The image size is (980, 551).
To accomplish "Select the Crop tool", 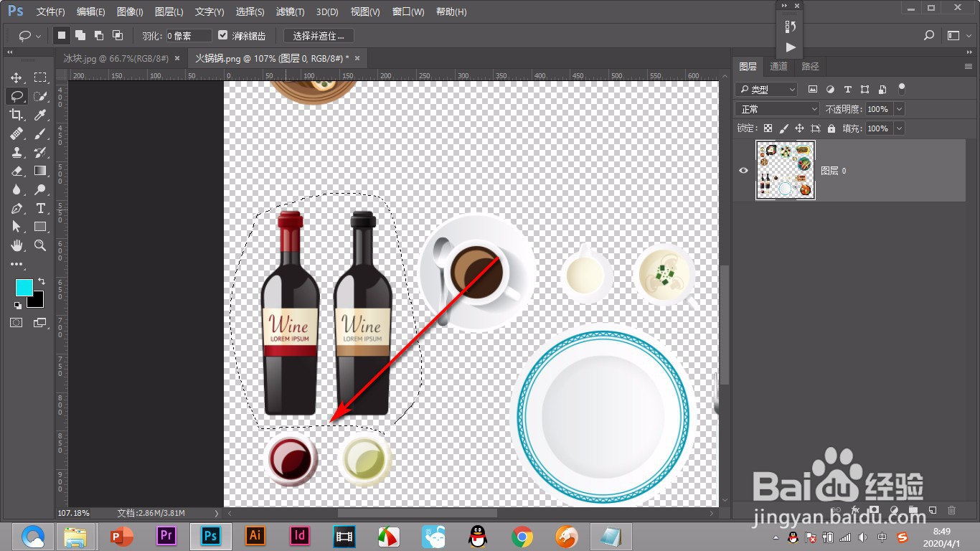I will click(x=17, y=115).
